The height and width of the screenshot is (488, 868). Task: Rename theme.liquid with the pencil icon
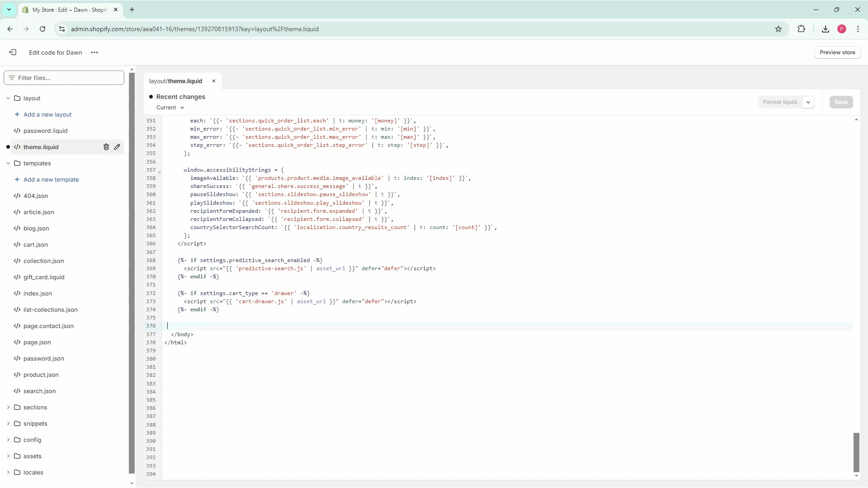pos(117,147)
